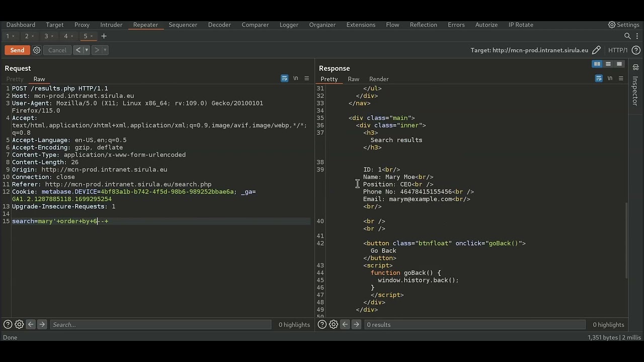
Task: Open the Request editor hamburger menu
Action: pyautogui.click(x=306, y=78)
